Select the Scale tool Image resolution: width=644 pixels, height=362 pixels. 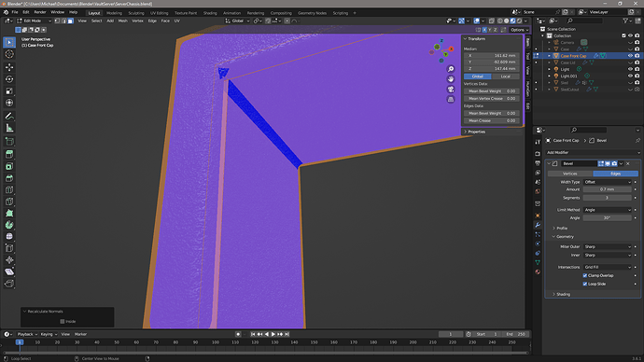click(x=9, y=91)
